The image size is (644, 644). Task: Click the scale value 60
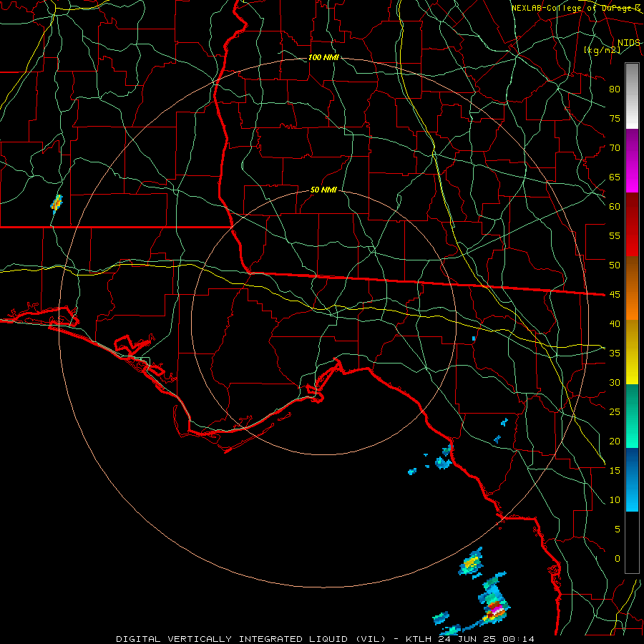(x=615, y=207)
